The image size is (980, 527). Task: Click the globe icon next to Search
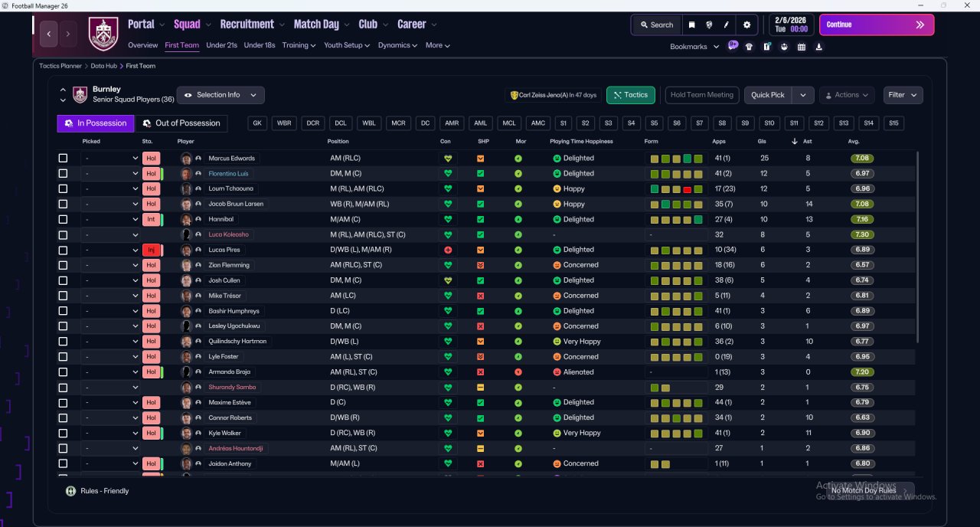pos(710,25)
